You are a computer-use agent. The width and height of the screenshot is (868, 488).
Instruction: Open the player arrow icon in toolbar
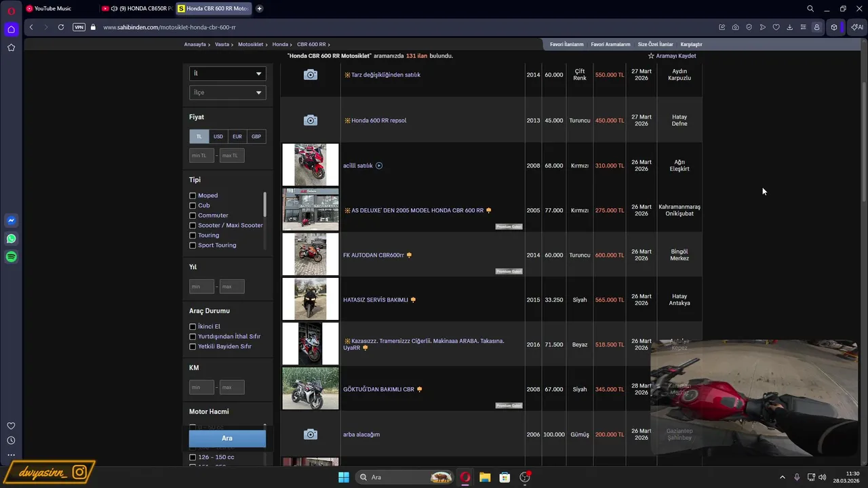coord(763,27)
